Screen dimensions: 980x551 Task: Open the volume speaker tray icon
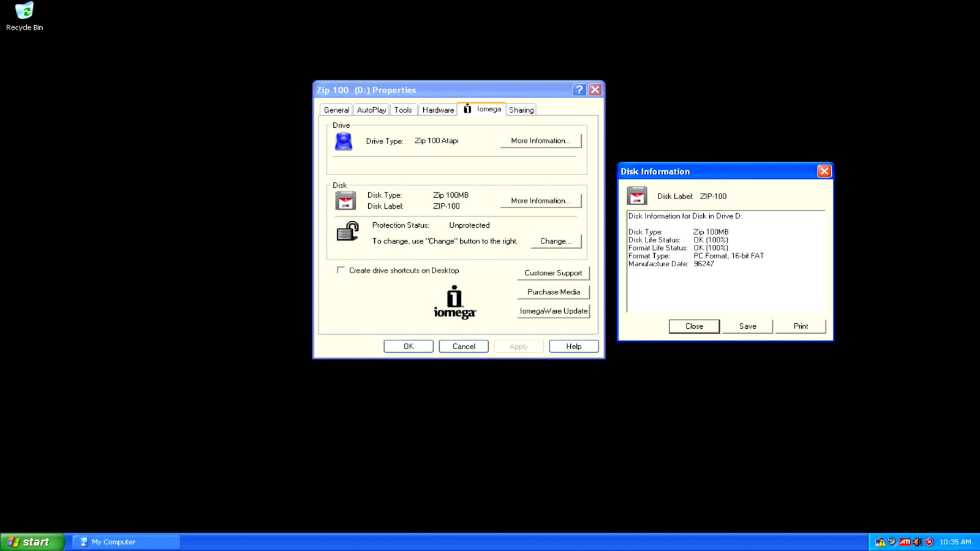[917, 542]
